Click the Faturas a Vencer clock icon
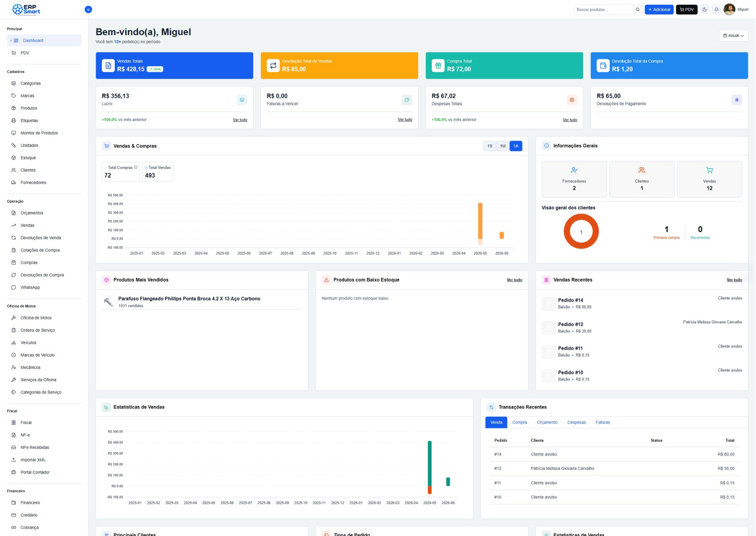Screen dimensions: 756x536 [407, 100]
